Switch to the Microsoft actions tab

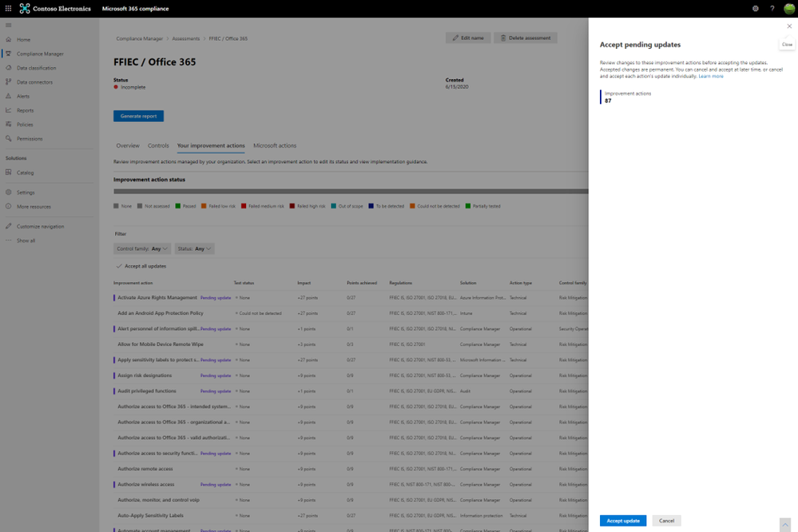pos(275,145)
